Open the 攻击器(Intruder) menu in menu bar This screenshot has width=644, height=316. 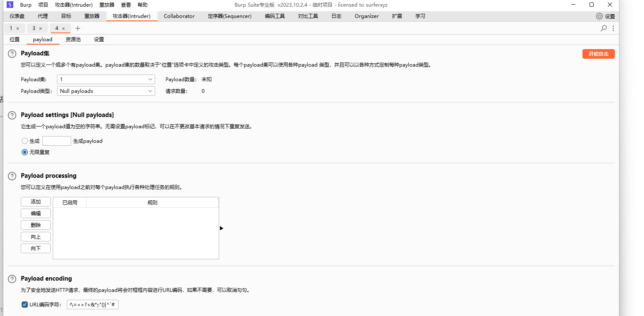pos(74,5)
